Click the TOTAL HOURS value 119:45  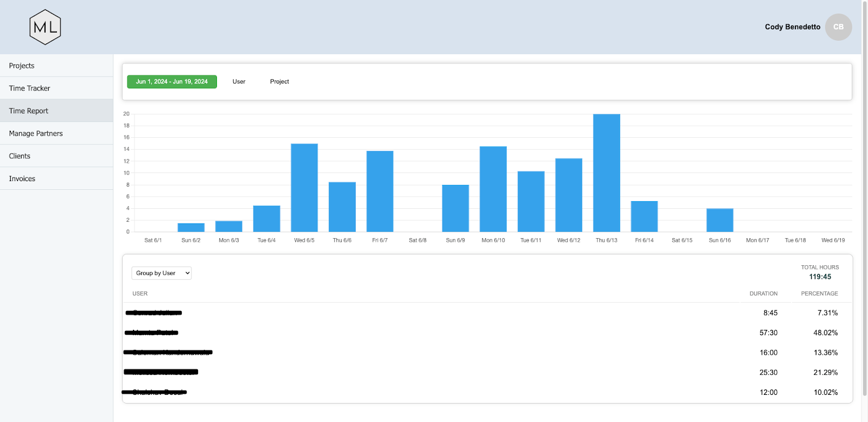tap(820, 277)
